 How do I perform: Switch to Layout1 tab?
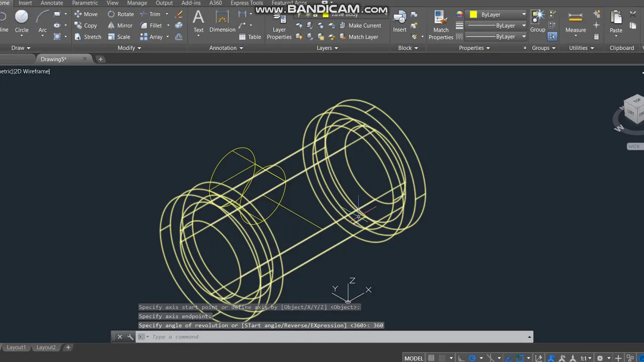point(16,347)
